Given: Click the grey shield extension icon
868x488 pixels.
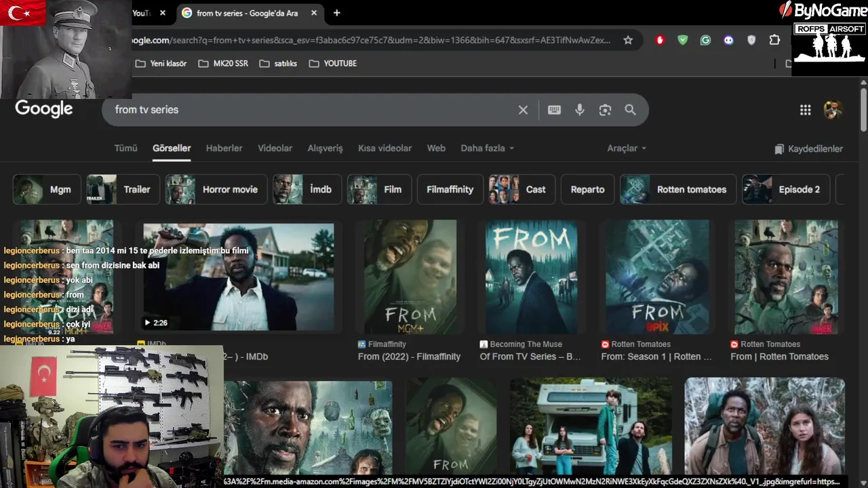Looking at the screenshot, I should tap(751, 40).
